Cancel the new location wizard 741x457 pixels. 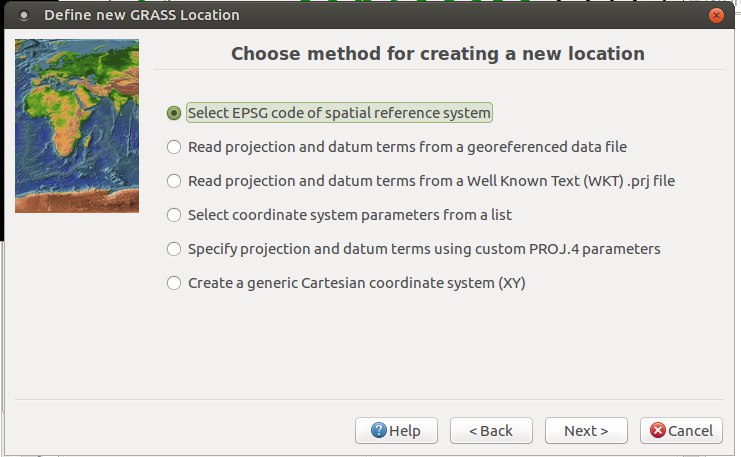point(681,431)
